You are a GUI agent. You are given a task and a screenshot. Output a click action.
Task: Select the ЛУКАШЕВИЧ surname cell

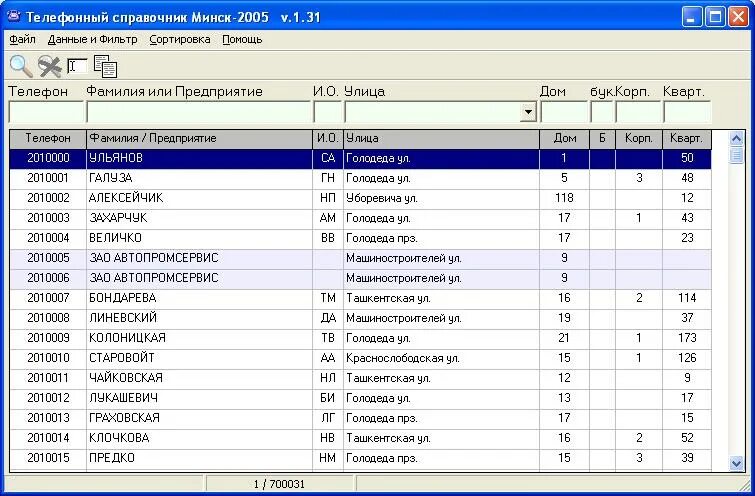pos(199,398)
